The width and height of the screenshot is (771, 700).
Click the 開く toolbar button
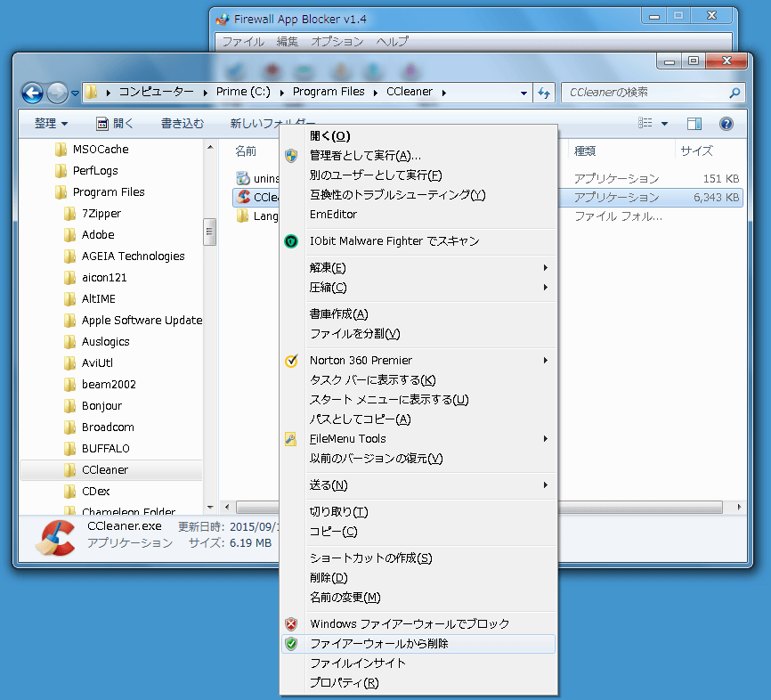[x=114, y=123]
